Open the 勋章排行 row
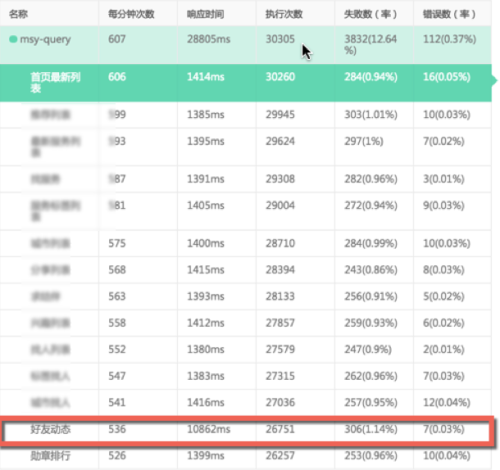 [246, 456]
